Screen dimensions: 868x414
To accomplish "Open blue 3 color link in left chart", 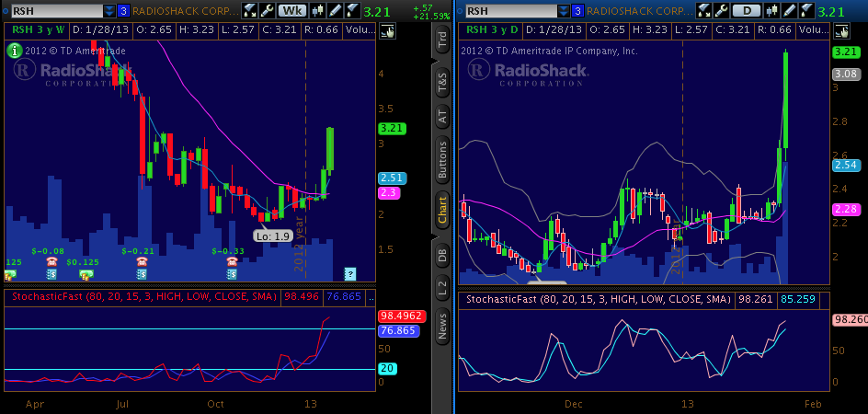I will point(123,10).
